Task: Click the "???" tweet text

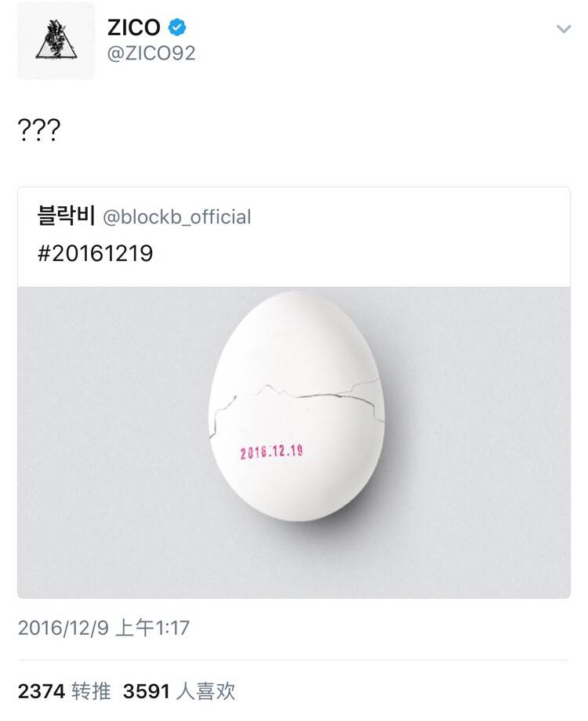Action: (x=38, y=129)
